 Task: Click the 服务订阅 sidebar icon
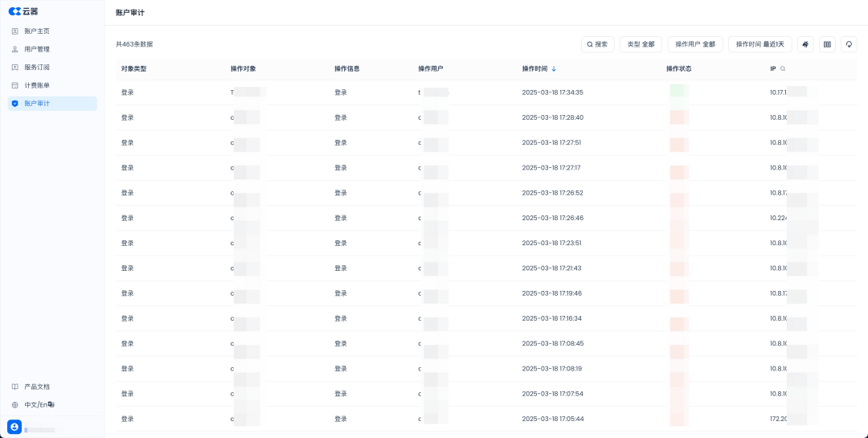[x=15, y=67]
